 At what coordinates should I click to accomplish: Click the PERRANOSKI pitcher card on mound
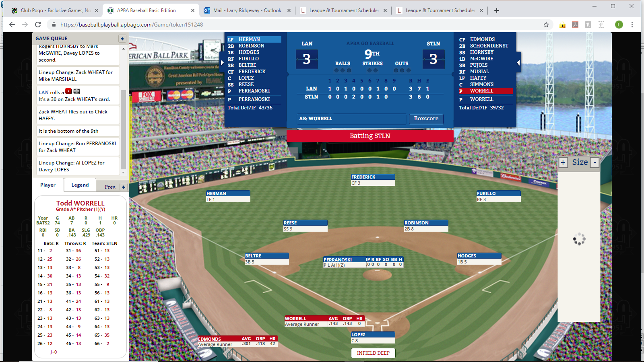tap(363, 262)
